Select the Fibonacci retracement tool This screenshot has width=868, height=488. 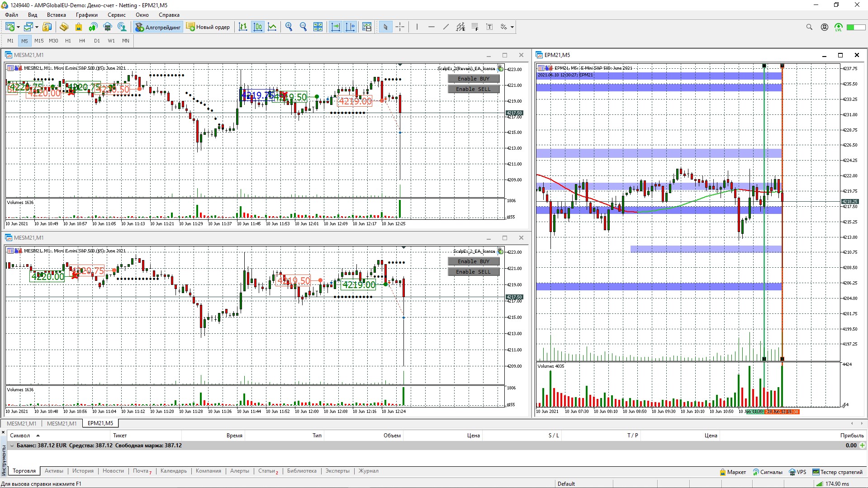[x=475, y=27]
